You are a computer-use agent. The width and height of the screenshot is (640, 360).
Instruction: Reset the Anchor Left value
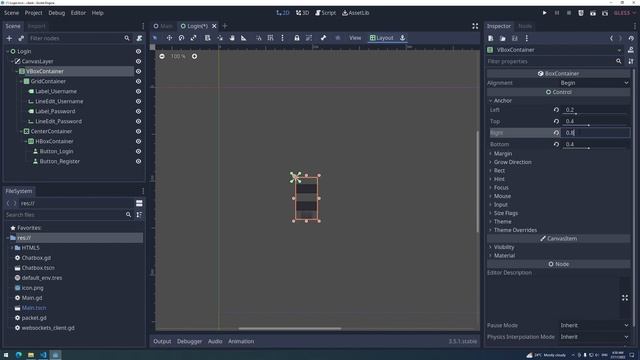556,110
